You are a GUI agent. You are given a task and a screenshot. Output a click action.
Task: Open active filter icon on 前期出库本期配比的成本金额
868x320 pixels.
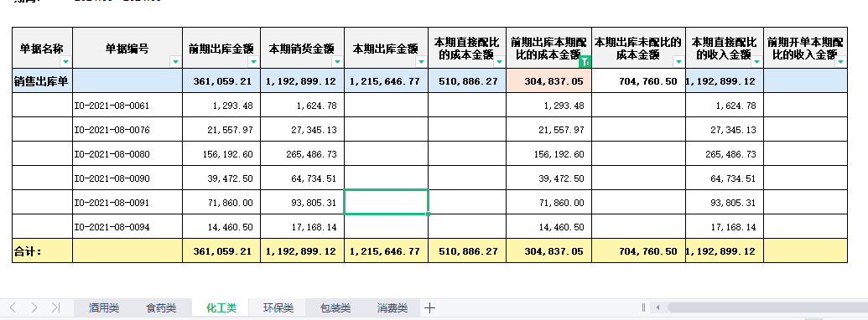[585, 62]
